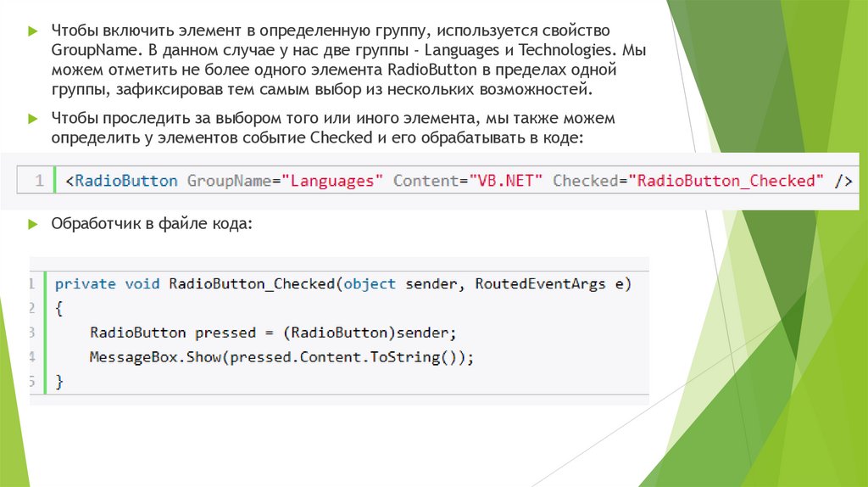The height and width of the screenshot is (487, 868).
Task: Click the bullet arrow beside 'Чтобы проследить'
Action: coord(33,119)
